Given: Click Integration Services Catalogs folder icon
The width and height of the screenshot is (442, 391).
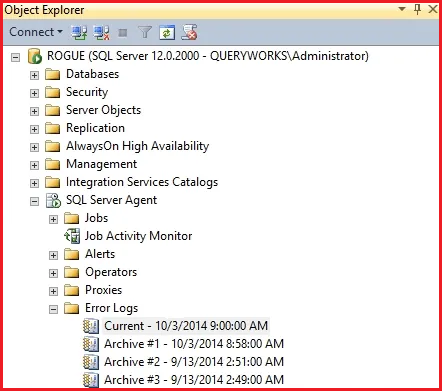Looking at the screenshot, I should pos(53,182).
